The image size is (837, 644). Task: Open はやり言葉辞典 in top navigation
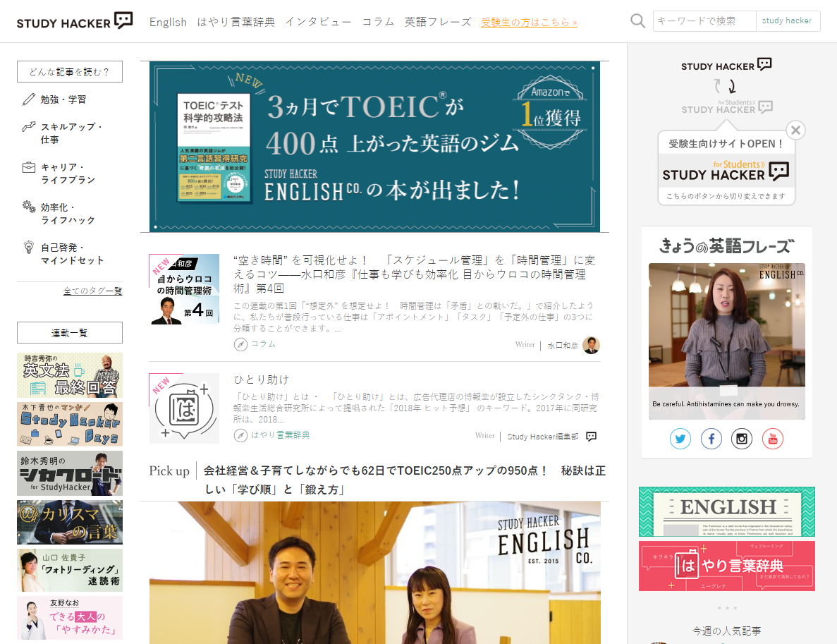point(236,22)
